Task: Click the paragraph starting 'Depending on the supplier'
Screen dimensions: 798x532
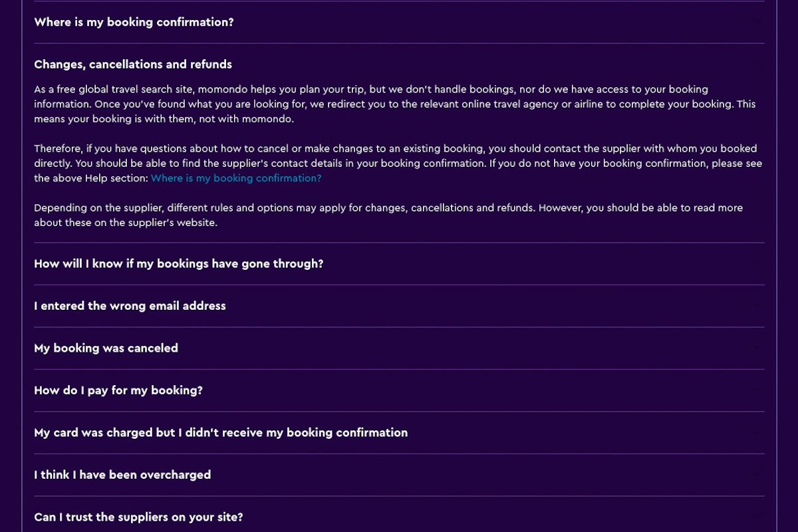Action: pyautogui.click(x=388, y=215)
